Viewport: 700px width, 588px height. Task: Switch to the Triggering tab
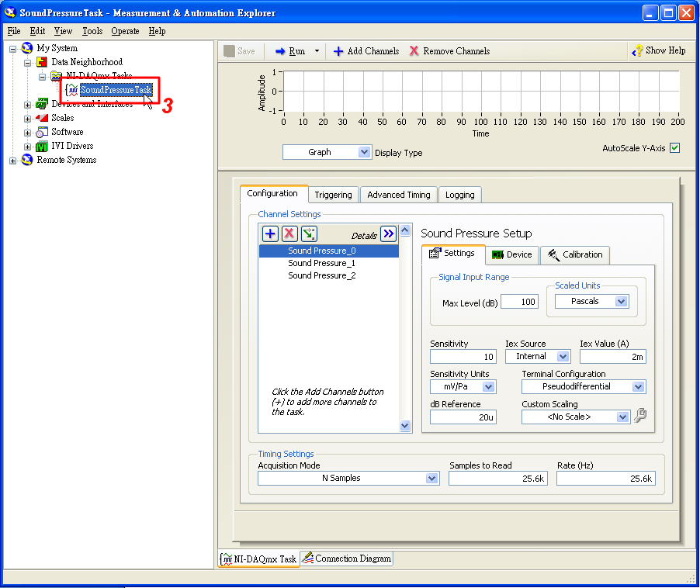(x=334, y=195)
